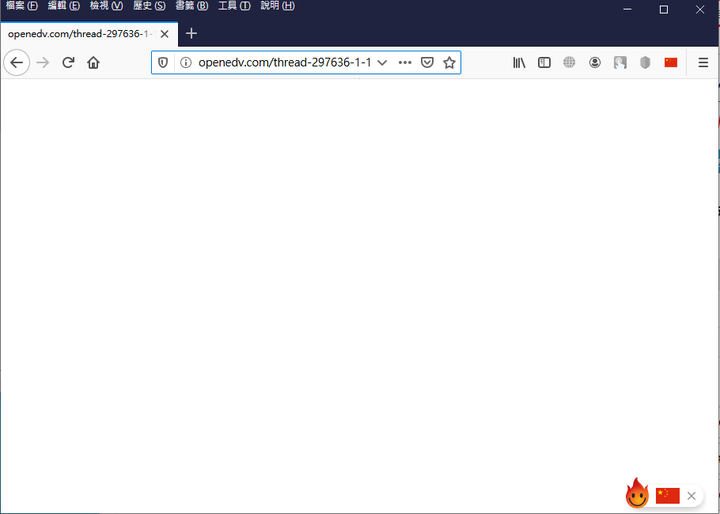Viewport: 720px width, 514px height.
Task: Open tracking protection shield in address bar
Action: pos(163,62)
